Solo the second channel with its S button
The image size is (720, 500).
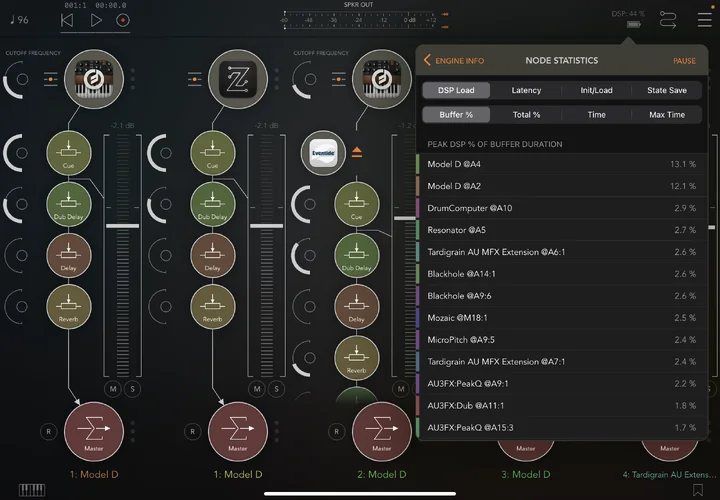point(277,388)
